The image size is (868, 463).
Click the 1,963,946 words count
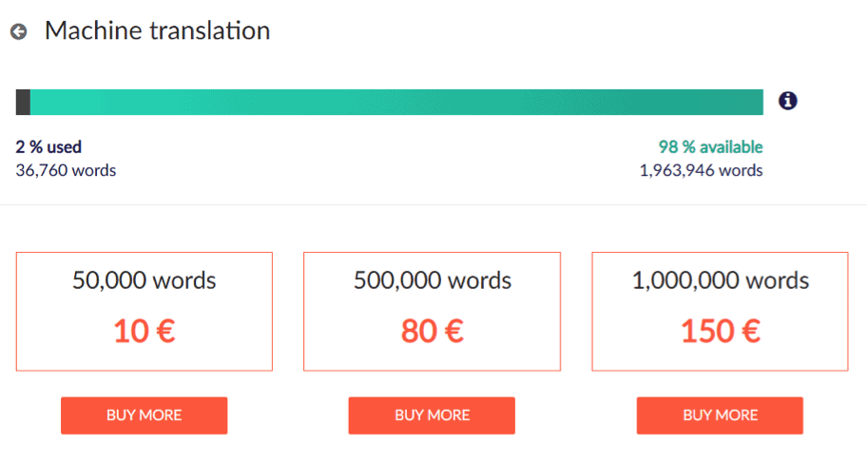tap(702, 170)
